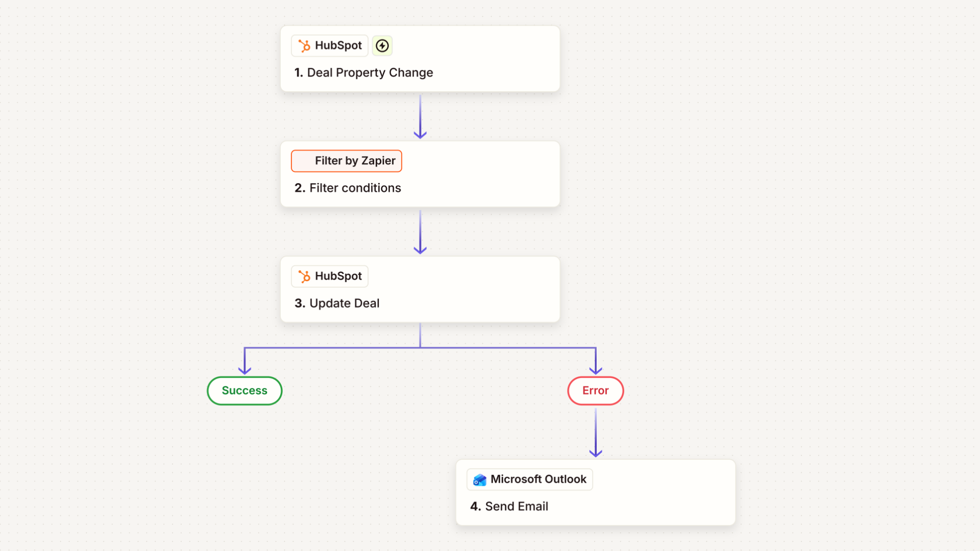980x551 pixels.
Task: Open the HubSpot app badge in step 1
Action: click(330, 46)
